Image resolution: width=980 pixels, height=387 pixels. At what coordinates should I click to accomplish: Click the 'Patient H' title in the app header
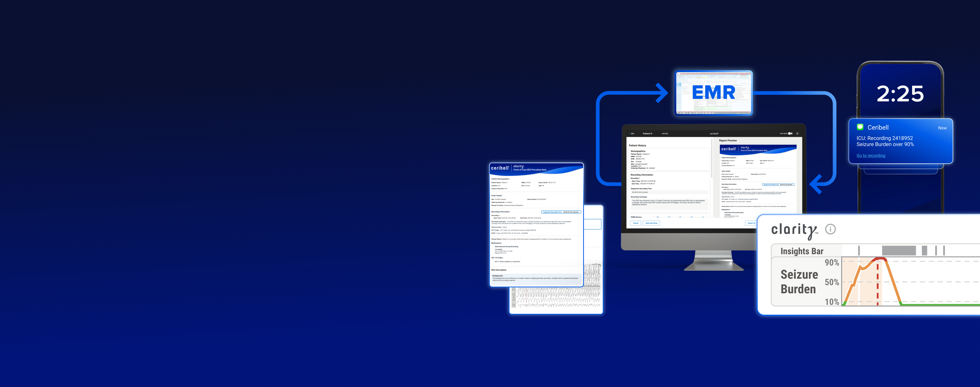click(648, 134)
